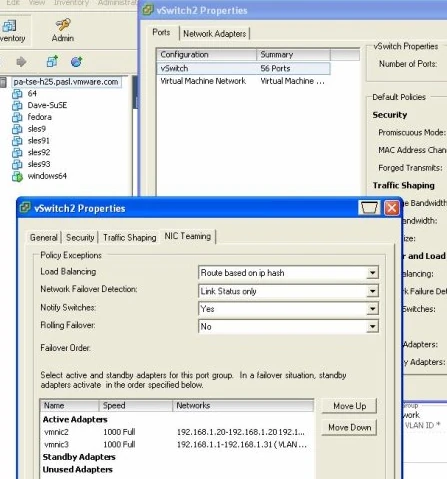Switch to the Security tab

(x=80, y=237)
